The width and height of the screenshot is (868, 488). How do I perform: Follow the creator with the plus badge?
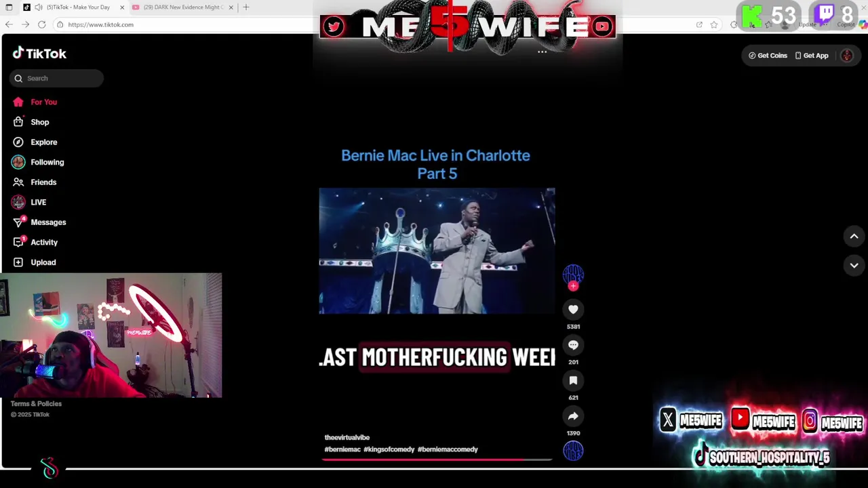tap(573, 286)
